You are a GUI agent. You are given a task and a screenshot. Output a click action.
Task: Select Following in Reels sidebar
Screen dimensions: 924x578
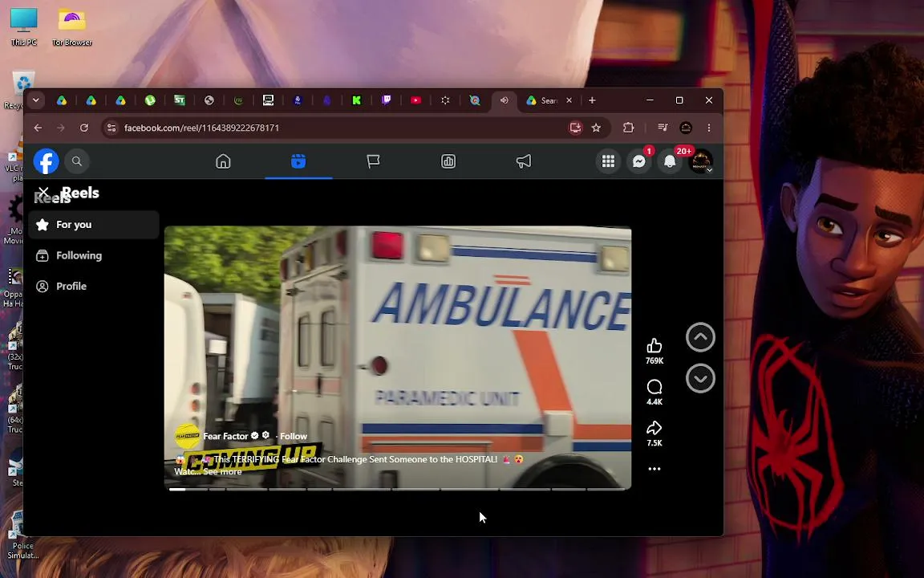94,255
